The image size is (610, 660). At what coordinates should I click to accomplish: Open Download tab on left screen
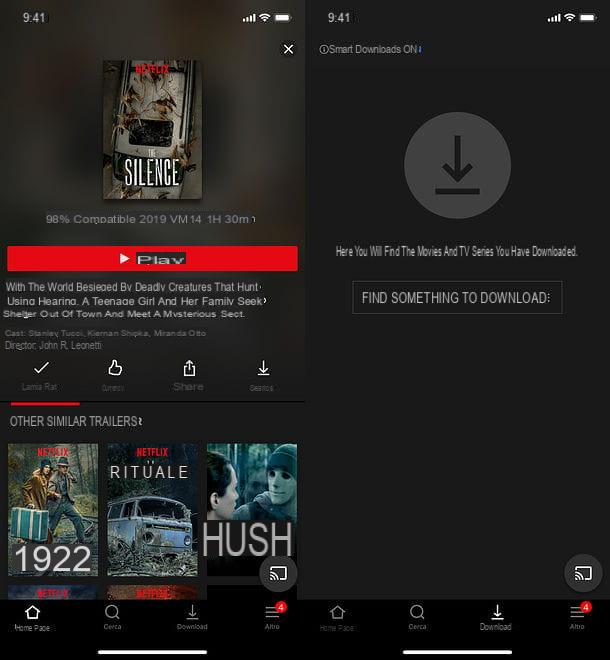[x=192, y=617]
